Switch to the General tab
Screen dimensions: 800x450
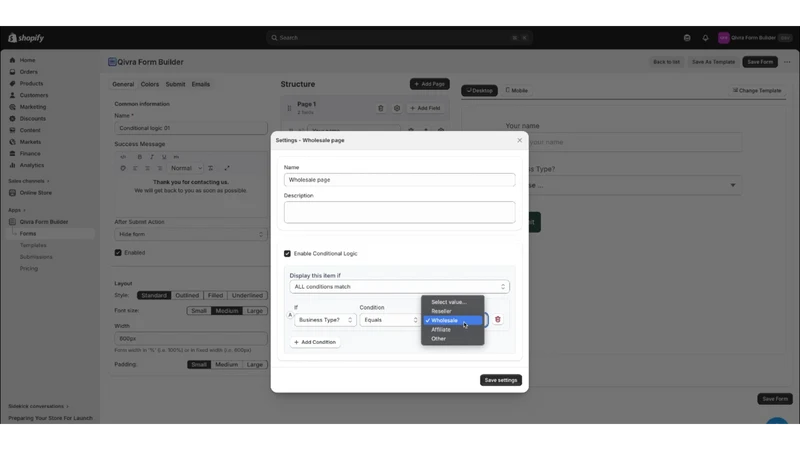click(x=123, y=84)
